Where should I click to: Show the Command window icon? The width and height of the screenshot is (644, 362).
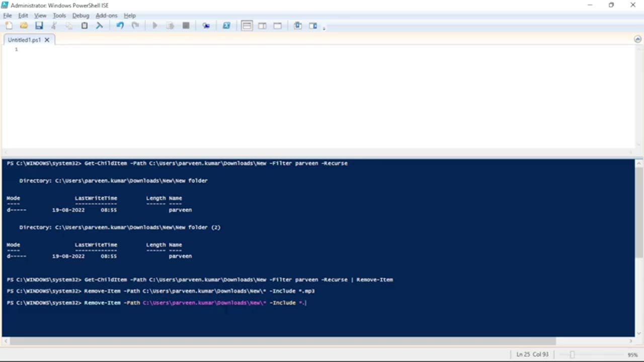pyautogui.click(x=298, y=26)
